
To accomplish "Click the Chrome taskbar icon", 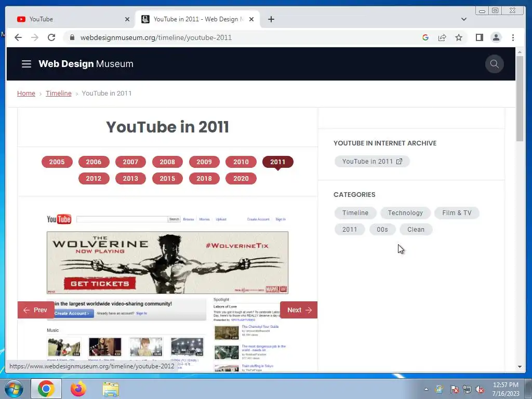I will tap(46, 389).
